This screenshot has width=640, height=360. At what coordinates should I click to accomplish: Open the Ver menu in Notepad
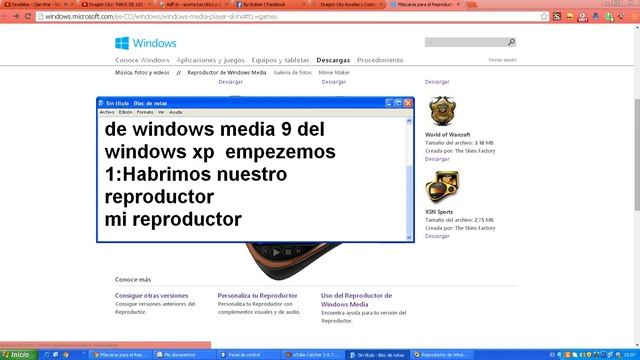pyautogui.click(x=161, y=112)
